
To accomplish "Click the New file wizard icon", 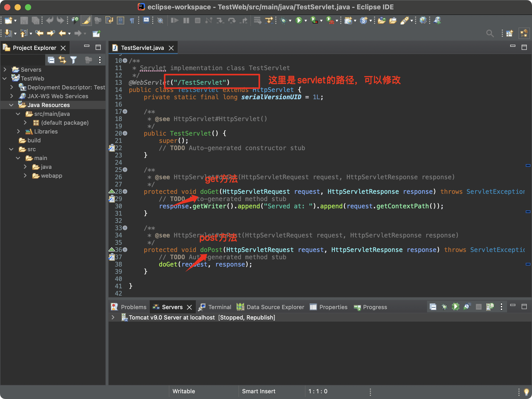I will [8, 20].
